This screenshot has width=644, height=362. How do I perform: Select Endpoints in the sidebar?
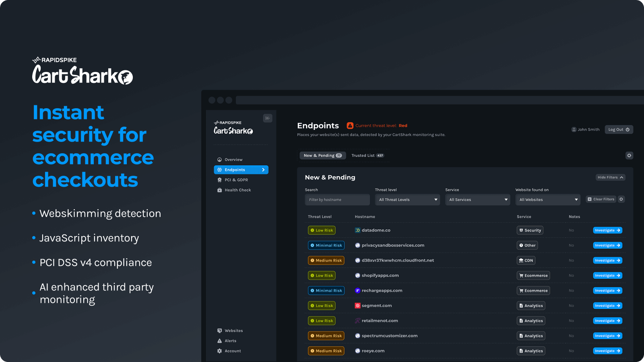pos(241,170)
